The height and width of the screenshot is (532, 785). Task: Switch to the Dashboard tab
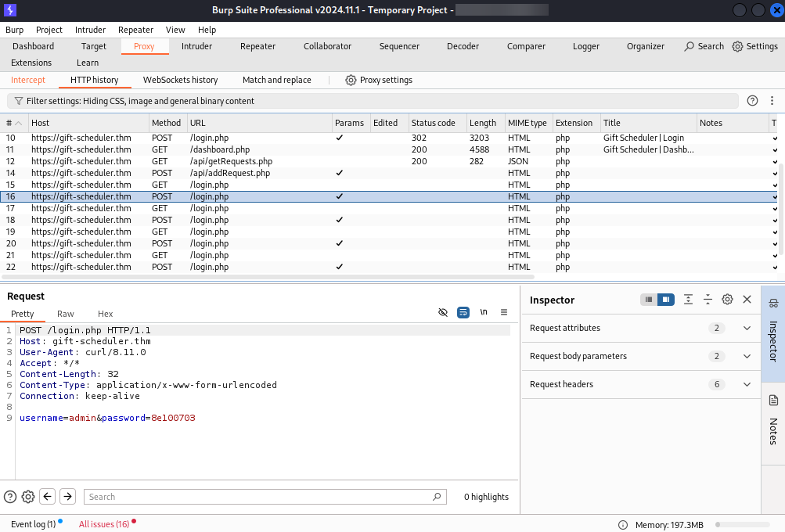(x=33, y=46)
